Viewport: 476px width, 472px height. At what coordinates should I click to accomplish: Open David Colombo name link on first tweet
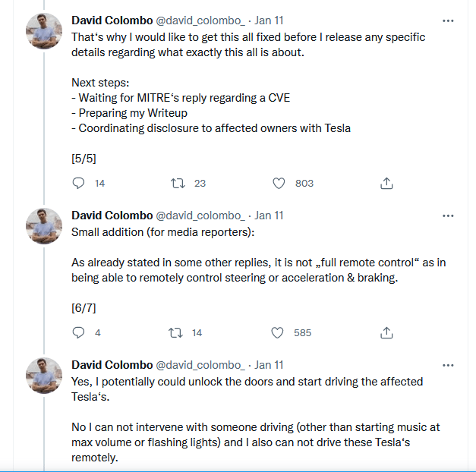point(112,20)
